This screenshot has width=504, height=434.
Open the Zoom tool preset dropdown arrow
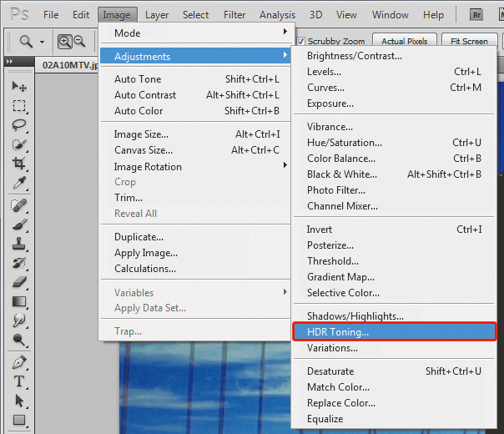tap(42, 42)
